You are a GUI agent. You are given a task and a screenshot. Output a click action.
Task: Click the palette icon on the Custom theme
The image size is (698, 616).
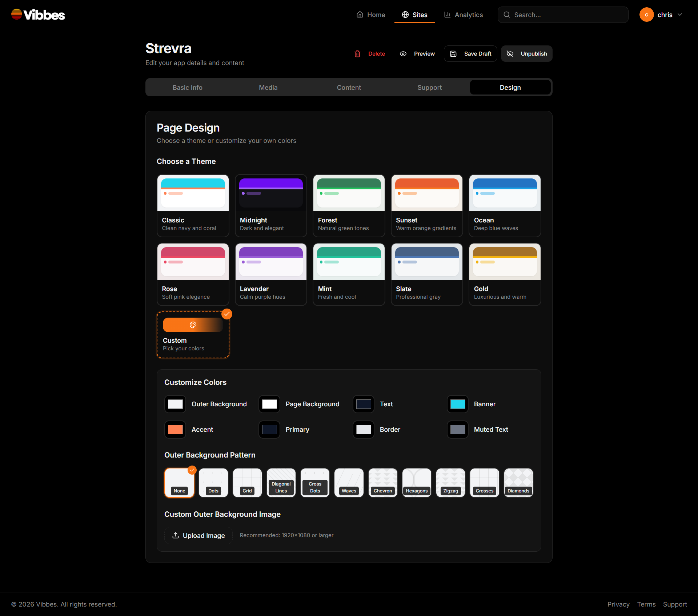(193, 325)
